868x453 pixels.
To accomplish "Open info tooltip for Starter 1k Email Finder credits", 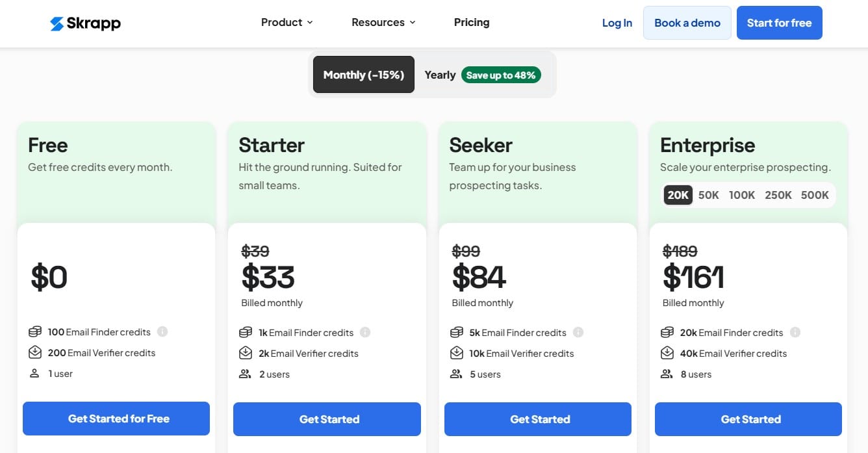I will (365, 332).
